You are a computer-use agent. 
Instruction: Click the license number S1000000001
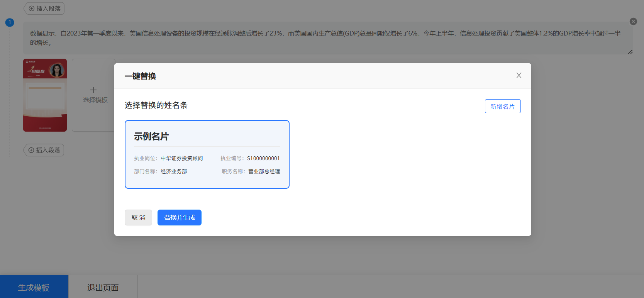point(263,158)
